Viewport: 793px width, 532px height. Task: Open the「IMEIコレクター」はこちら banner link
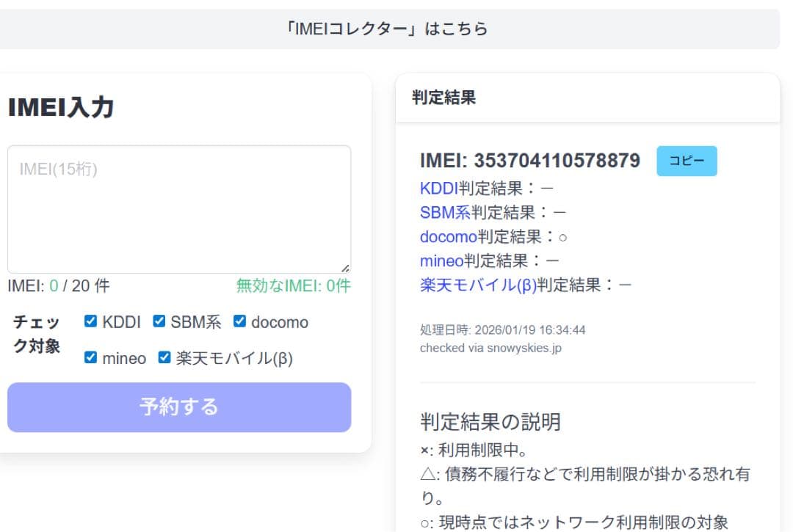point(387,29)
